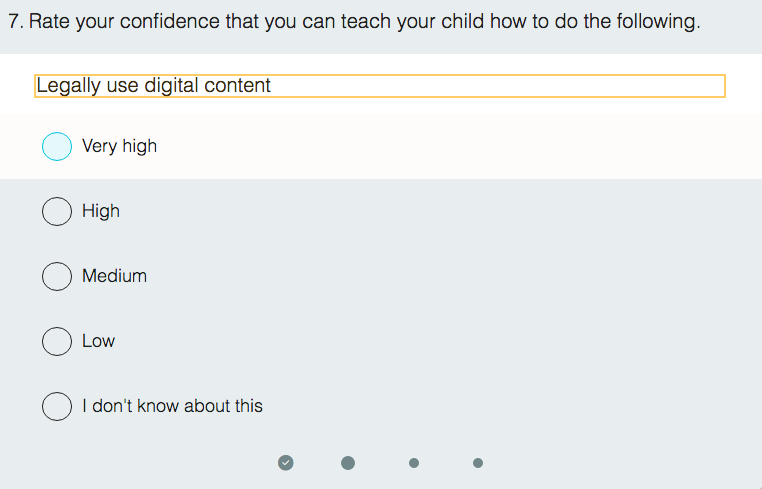Image resolution: width=762 pixels, height=489 pixels.
Task: Select the I don't know about this radio circle
Action: coord(57,406)
